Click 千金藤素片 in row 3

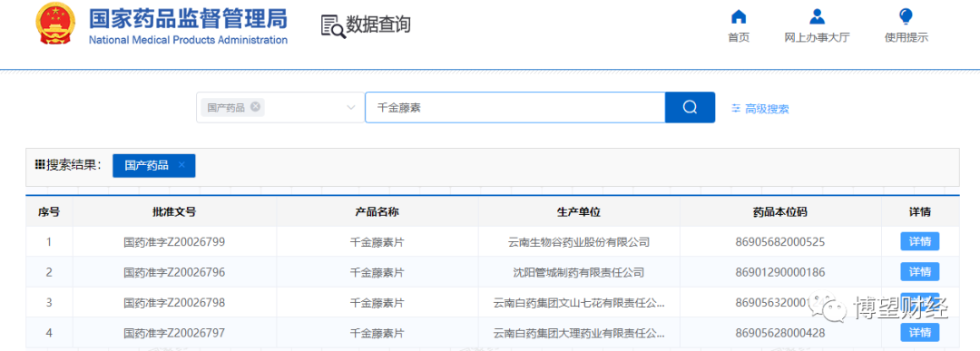tap(377, 303)
